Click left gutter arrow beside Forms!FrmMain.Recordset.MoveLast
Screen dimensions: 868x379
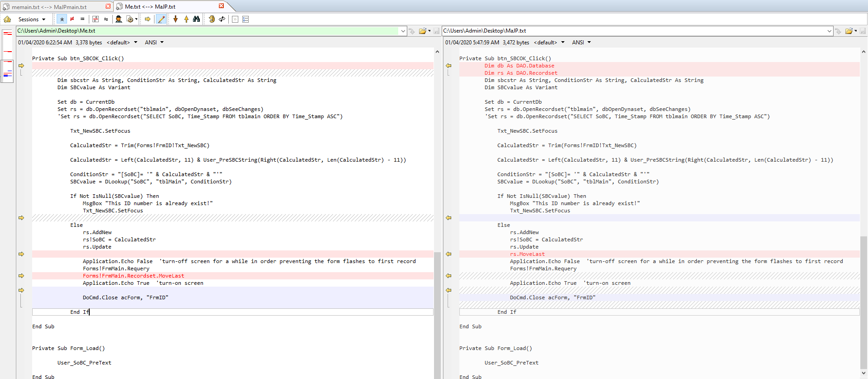(21, 276)
